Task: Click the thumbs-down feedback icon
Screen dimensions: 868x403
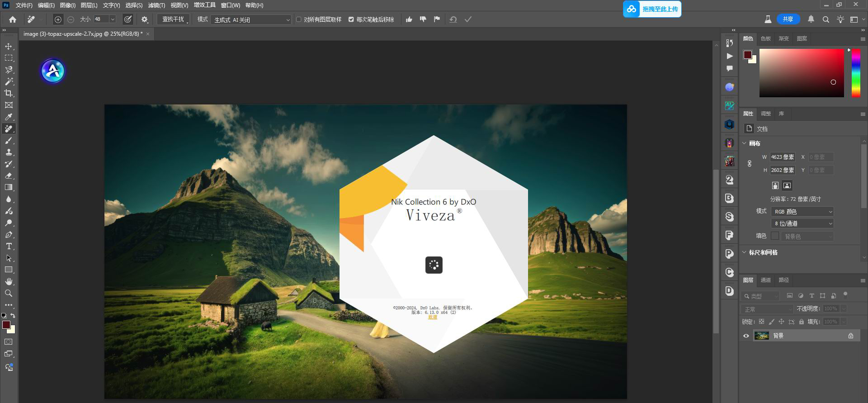Action: [x=423, y=19]
